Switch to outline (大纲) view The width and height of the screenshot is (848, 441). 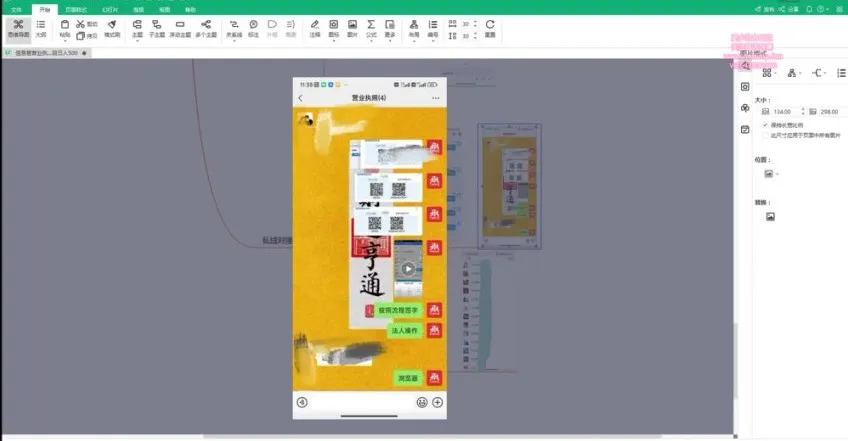pyautogui.click(x=41, y=27)
